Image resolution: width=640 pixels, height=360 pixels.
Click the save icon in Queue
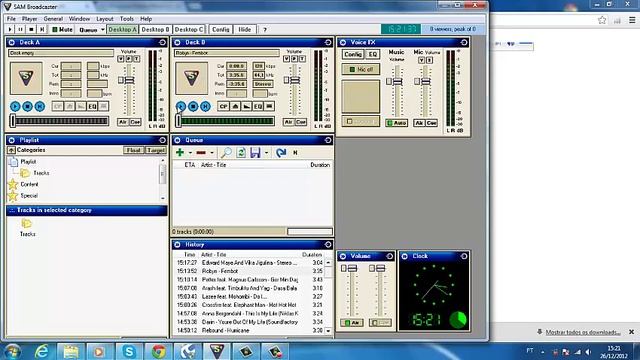(255, 153)
